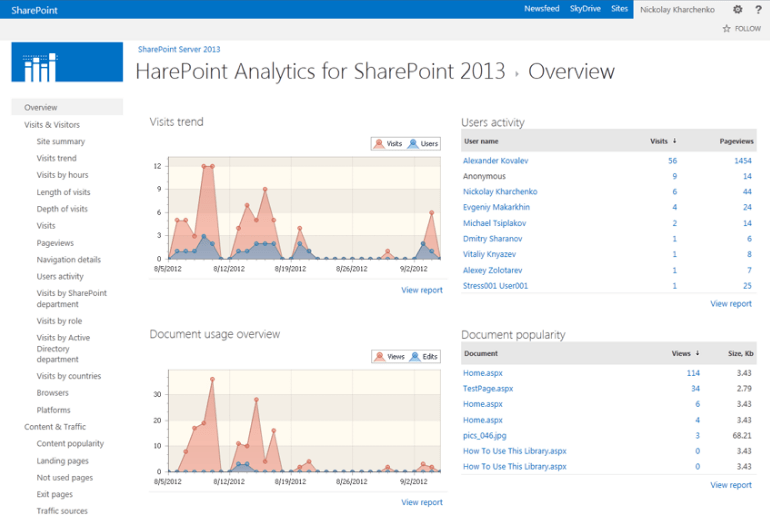The image size is (770, 522).
Task: Click the Document column header
Action: click(481, 353)
